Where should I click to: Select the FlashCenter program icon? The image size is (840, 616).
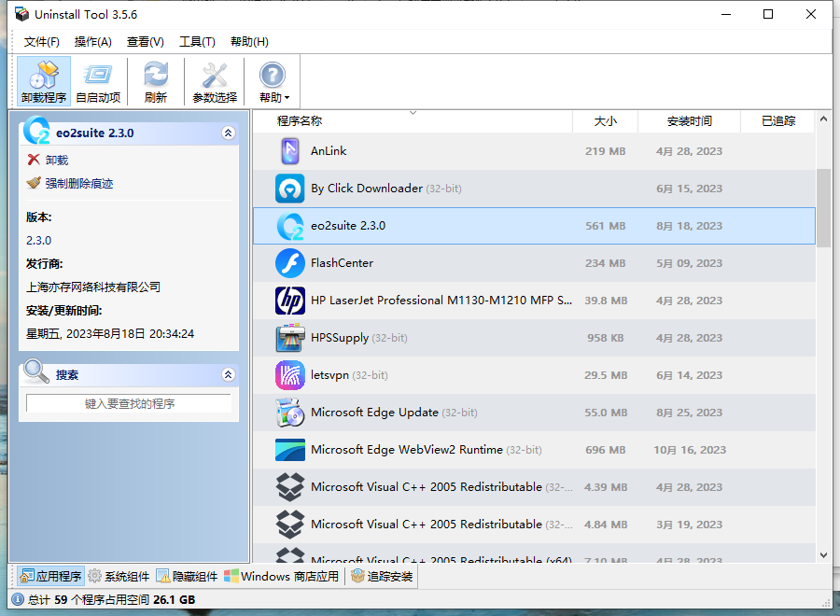point(290,263)
